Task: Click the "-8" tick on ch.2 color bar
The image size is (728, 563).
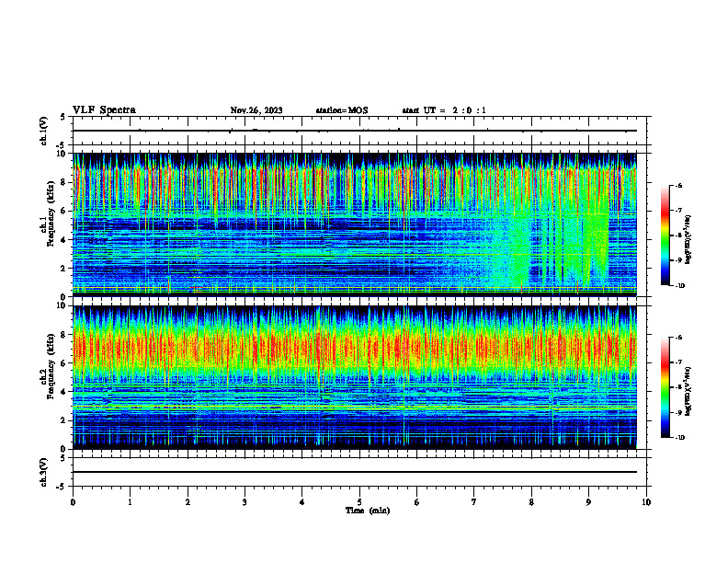Action: (678, 387)
